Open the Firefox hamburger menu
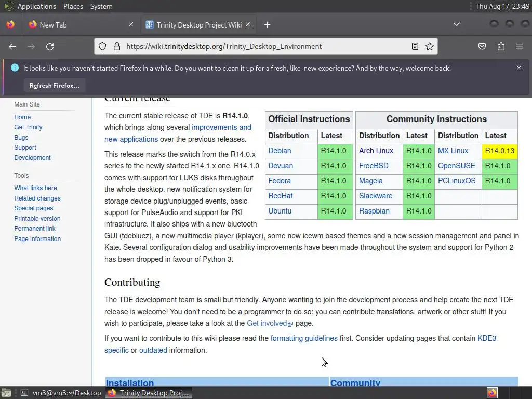Viewport: 532px width, 399px height. click(520, 46)
